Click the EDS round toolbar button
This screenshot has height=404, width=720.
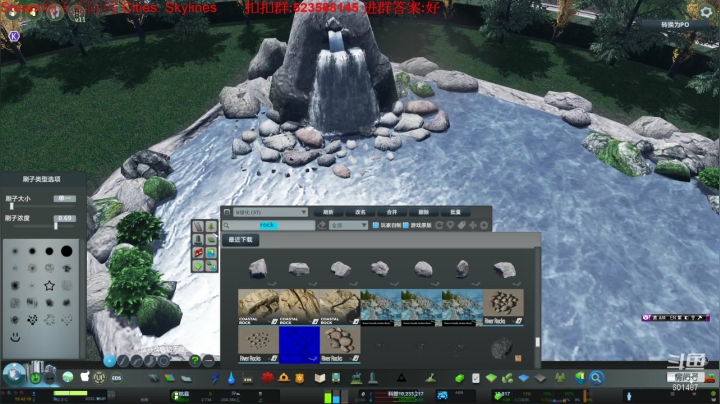[x=116, y=378]
